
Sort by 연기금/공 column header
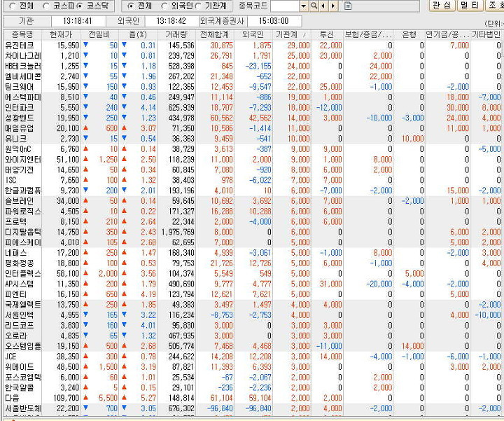click(x=447, y=34)
